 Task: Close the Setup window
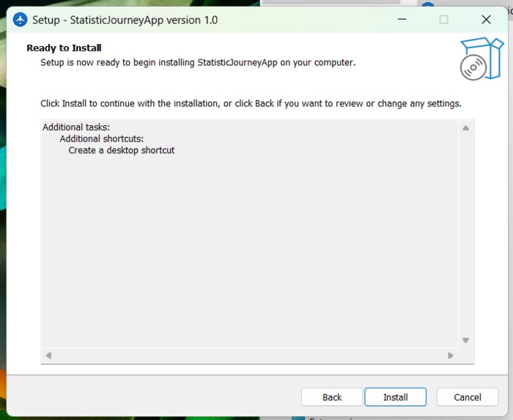[486, 20]
